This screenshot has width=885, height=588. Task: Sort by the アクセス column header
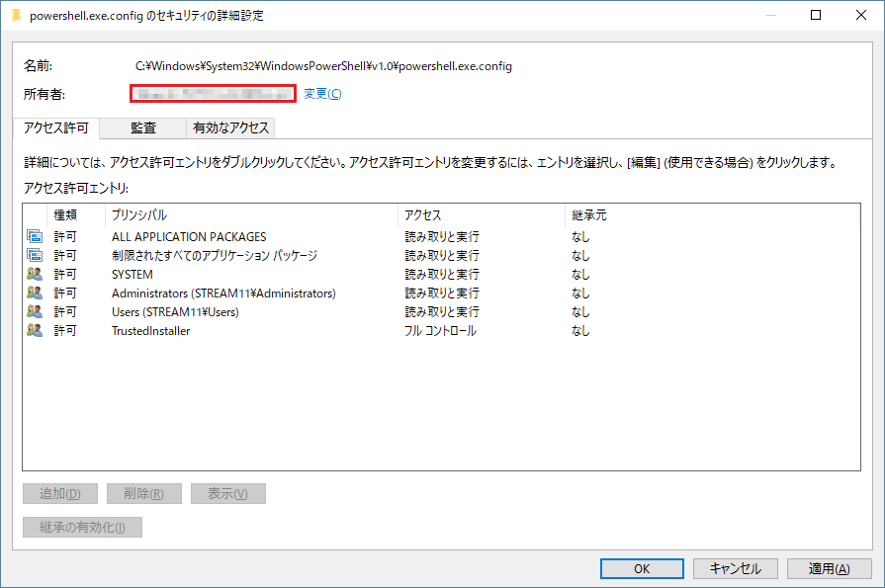[x=423, y=214]
